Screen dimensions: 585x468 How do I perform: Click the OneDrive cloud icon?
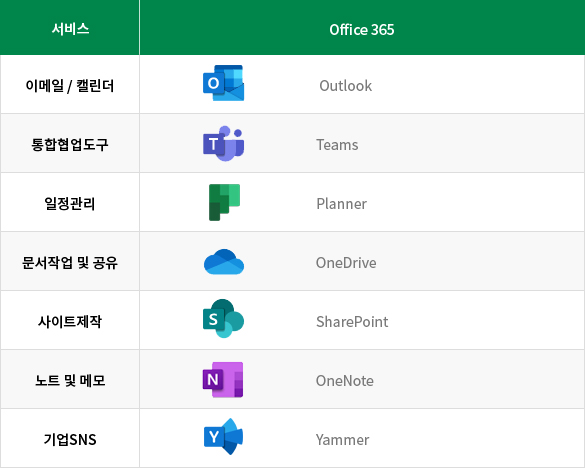point(224,262)
